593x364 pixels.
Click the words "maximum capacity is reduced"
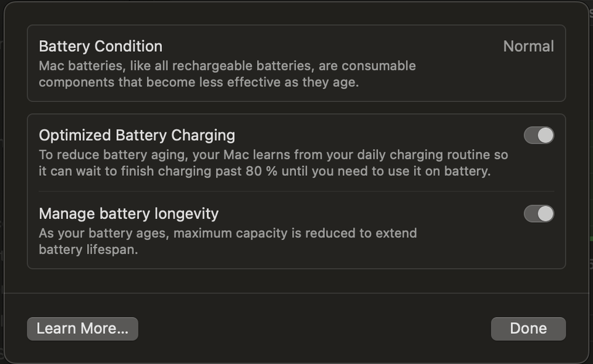(259, 233)
